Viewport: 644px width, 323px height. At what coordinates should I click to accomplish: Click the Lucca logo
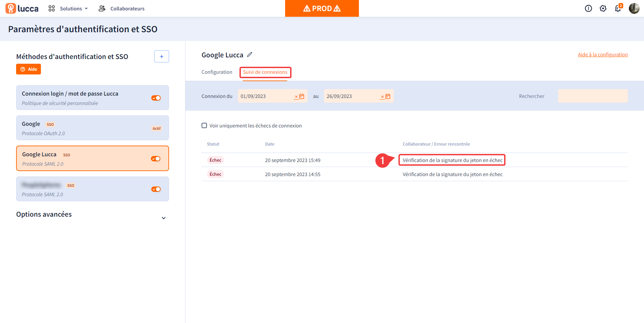22,8
